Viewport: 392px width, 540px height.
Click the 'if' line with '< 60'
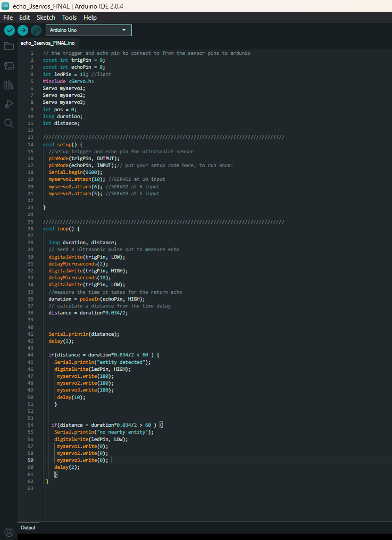(104, 355)
